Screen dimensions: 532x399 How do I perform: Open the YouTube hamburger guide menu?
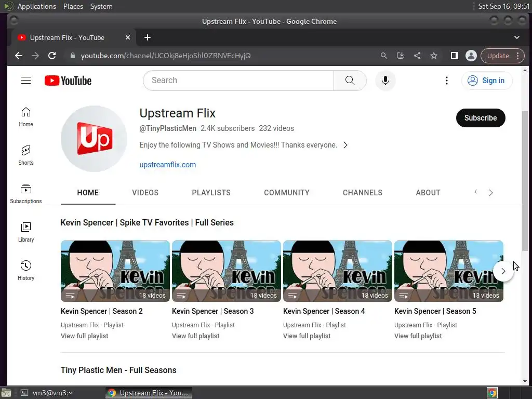point(26,81)
